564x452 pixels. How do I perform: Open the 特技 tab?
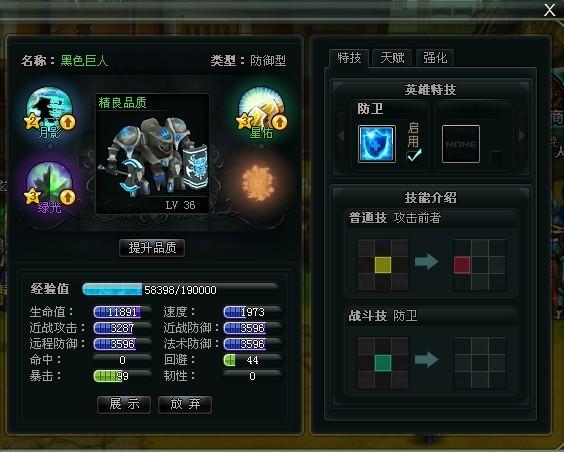coord(349,58)
